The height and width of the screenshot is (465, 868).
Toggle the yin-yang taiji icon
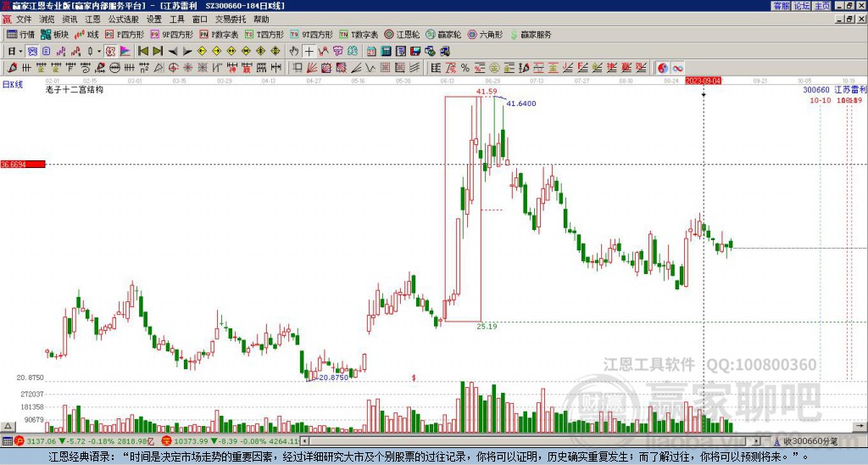(663, 68)
